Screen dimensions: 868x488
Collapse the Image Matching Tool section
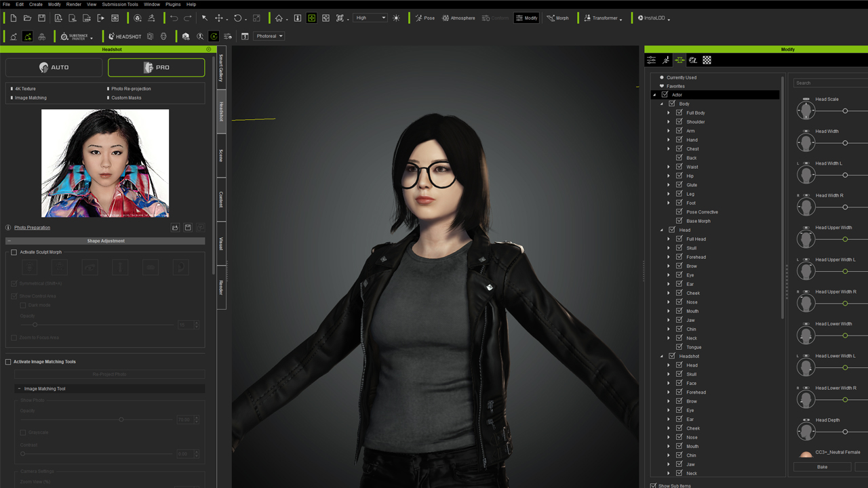19,389
